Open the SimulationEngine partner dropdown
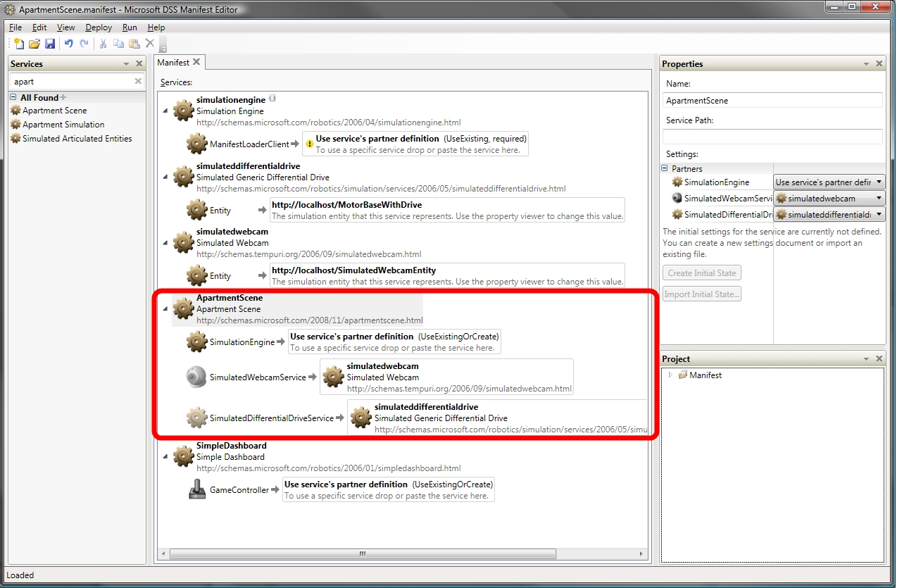This screenshot has height=588, width=897. pyautogui.click(x=879, y=182)
